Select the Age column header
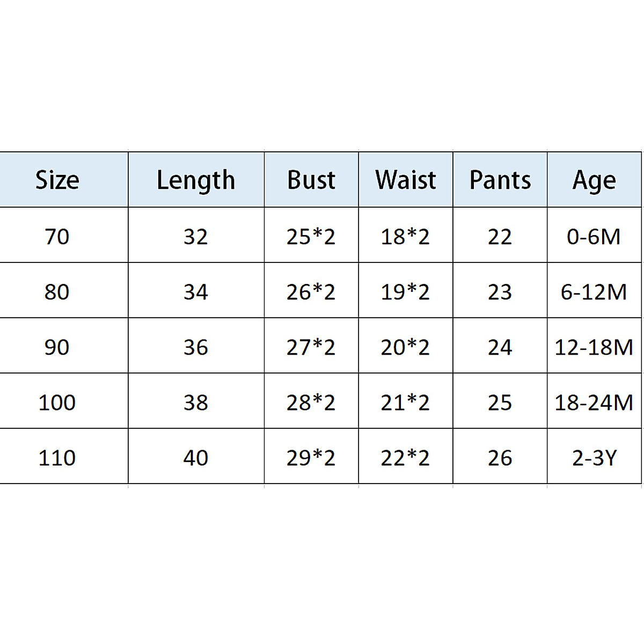Viewport: 644px width, 644px height. click(594, 180)
